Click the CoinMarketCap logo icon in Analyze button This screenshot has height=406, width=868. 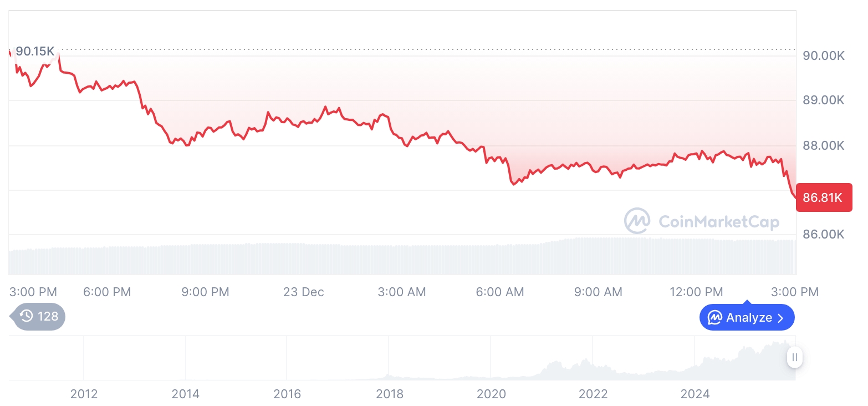(714, 318)
